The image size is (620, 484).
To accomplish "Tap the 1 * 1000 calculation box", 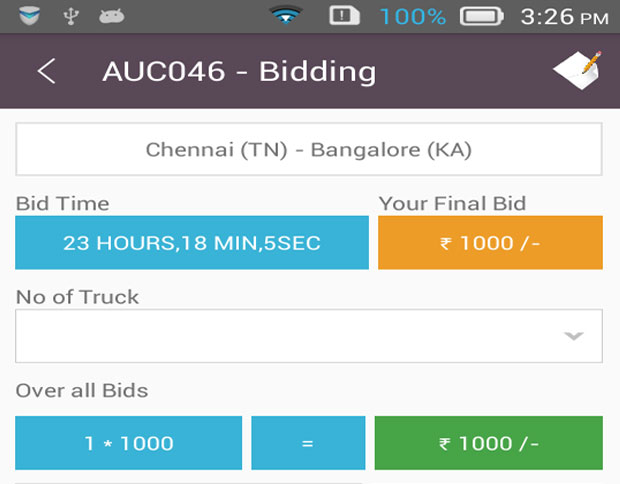I will (x=128, y=443).
